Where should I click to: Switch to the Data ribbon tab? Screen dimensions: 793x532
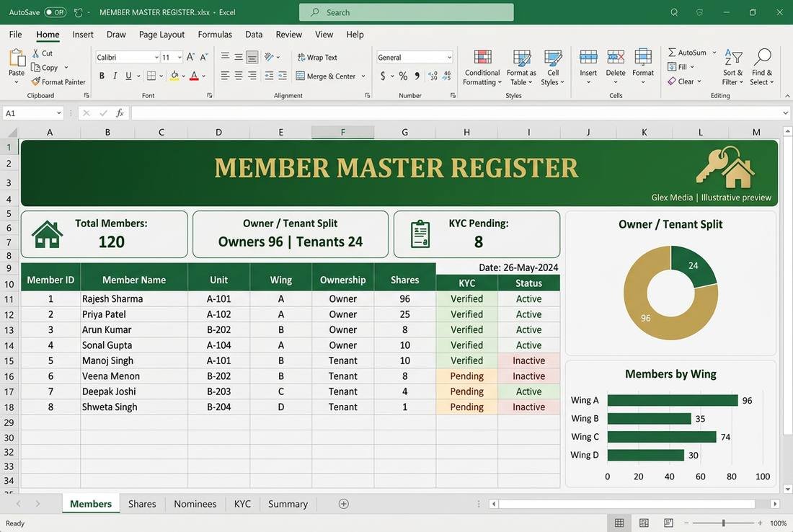tap(254, 35)
